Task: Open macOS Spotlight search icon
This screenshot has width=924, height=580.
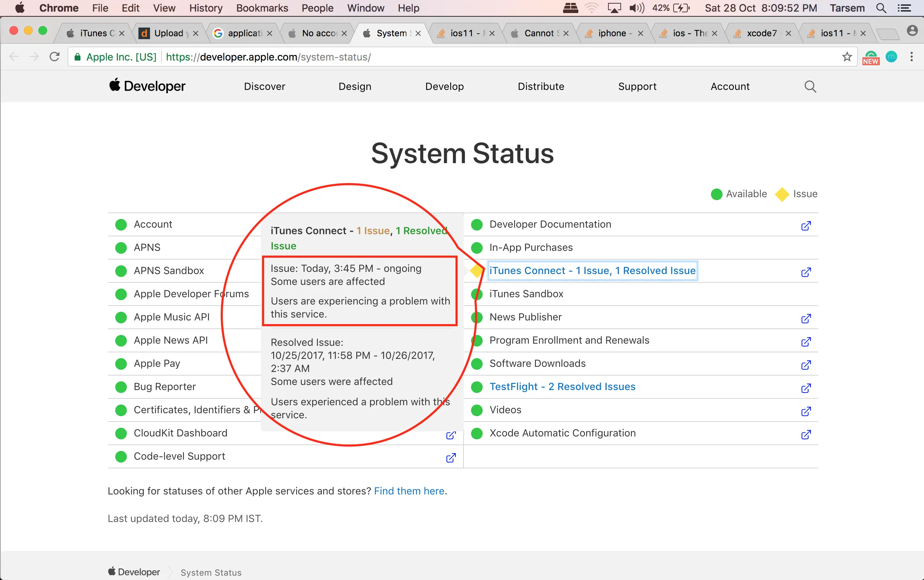Action: click(881, 8)
